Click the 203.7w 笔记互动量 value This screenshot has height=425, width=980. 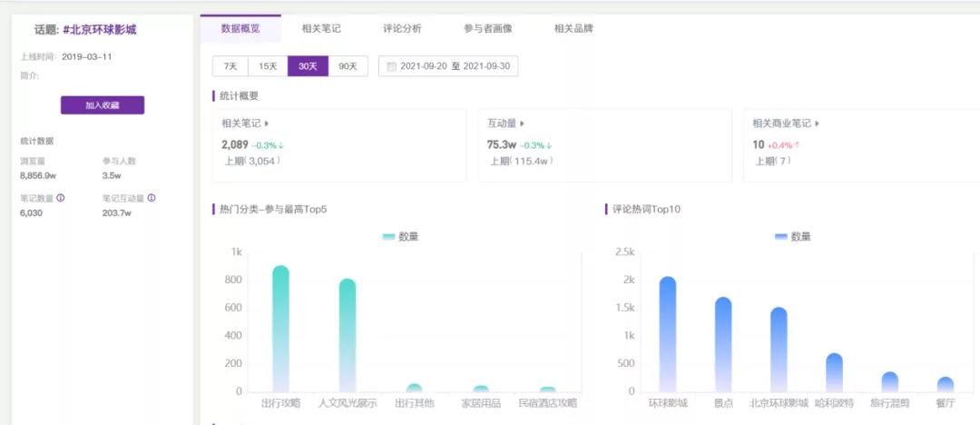point(117,212)
